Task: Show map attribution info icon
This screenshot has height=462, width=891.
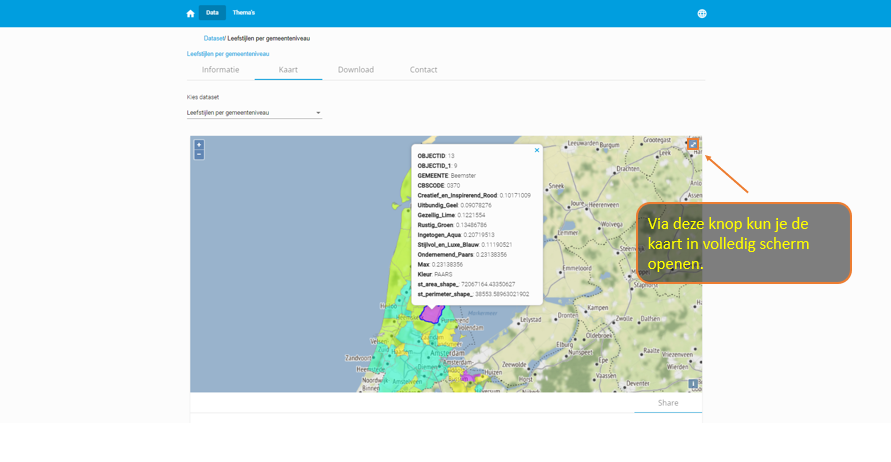Action: 693,384
